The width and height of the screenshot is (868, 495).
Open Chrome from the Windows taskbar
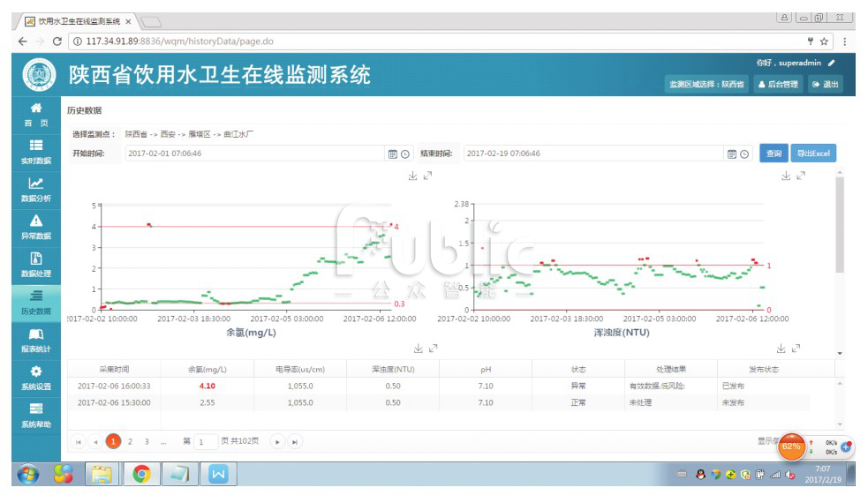click(x=141, y=475)
